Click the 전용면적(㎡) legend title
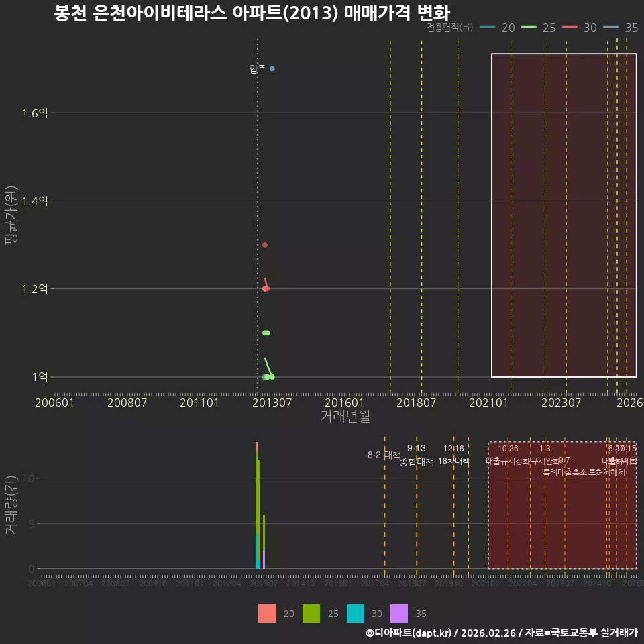This screenshot has width=644, height=644. tap(449, 28)
